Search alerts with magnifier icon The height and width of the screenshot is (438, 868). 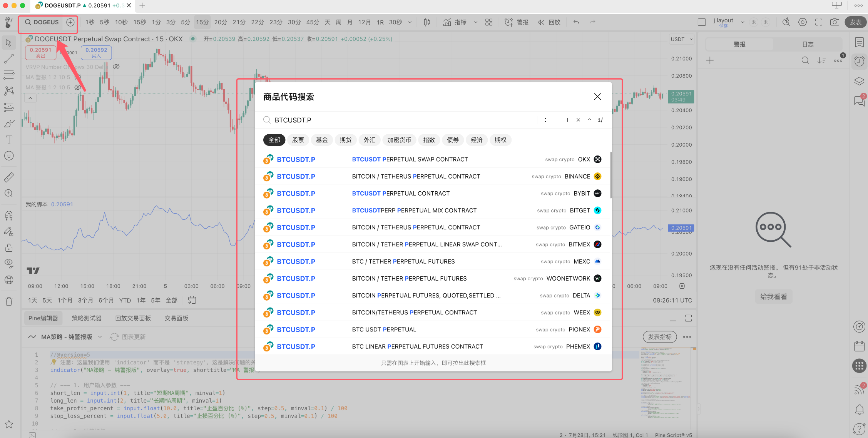click(x=805, y=60)
